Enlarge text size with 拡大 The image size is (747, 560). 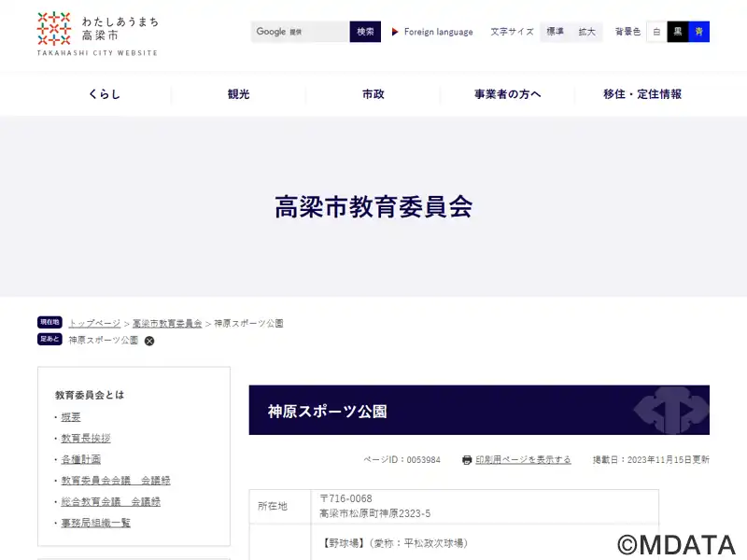586,32
